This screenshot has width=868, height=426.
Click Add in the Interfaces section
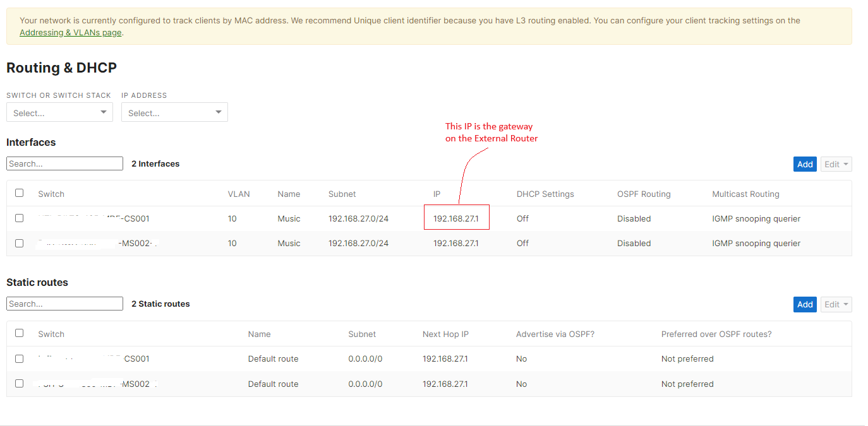tap(805, 163)
